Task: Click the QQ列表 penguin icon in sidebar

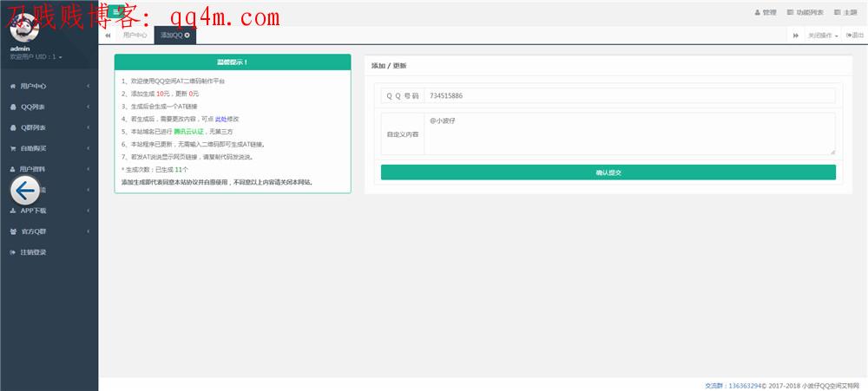Action: pos(13,107)
